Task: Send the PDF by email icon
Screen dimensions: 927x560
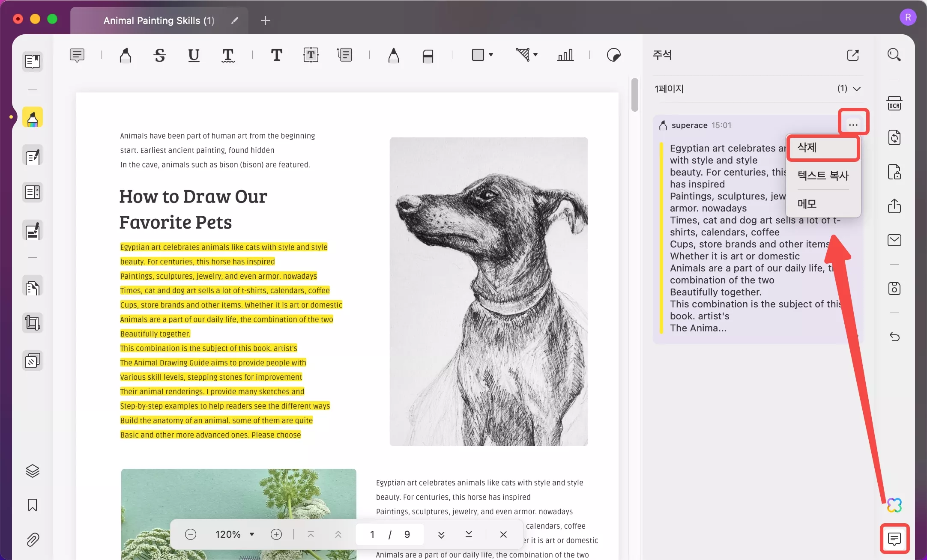Action: coord(894,240)
